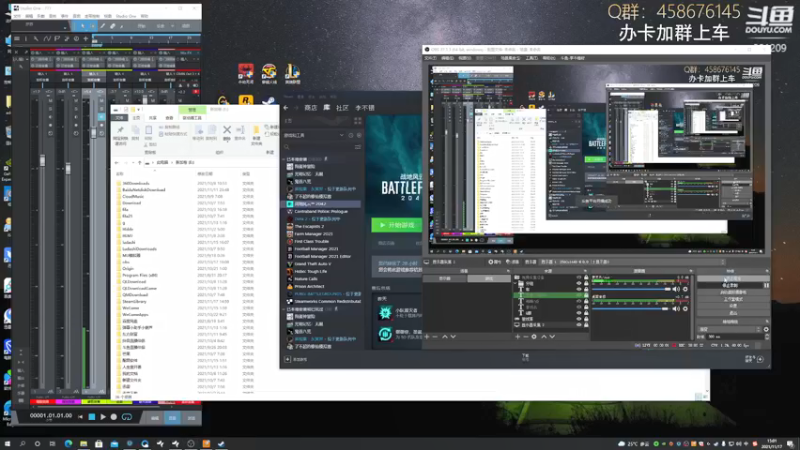The image size is (800, 450).
Task: Mute second mixer channel in Studio One
Action: point(76,101)
